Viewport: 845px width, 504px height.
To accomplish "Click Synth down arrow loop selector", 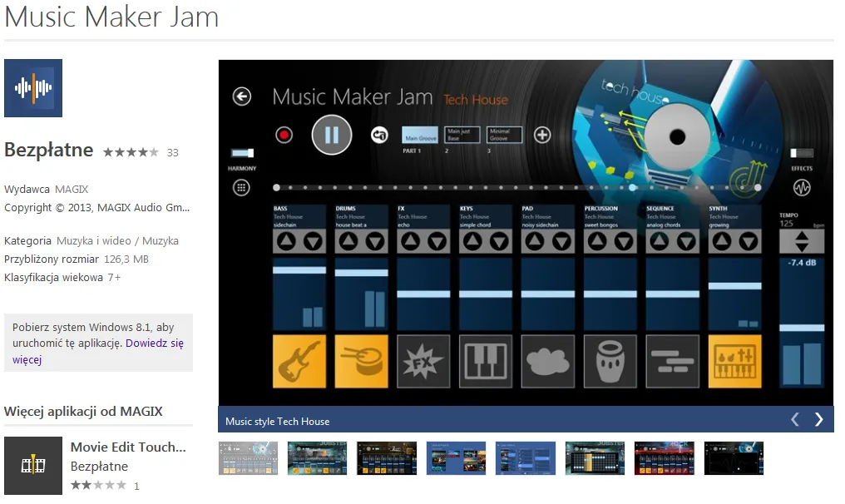I will point(749,241).
